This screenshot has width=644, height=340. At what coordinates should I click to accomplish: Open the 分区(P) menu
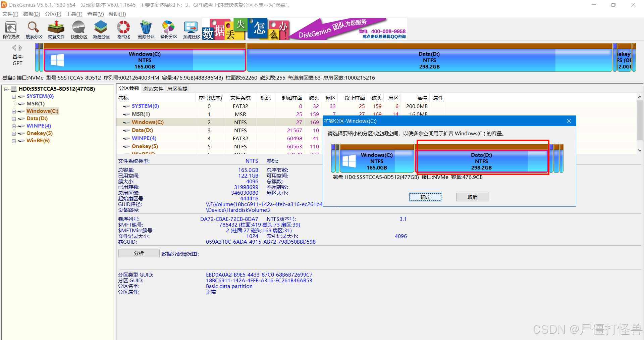click(53, 14)
